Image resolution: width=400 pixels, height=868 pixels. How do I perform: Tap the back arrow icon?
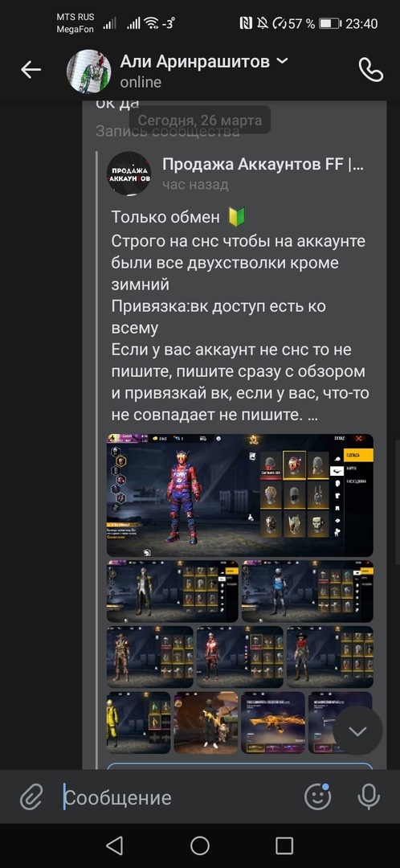(x=31, y=70)
